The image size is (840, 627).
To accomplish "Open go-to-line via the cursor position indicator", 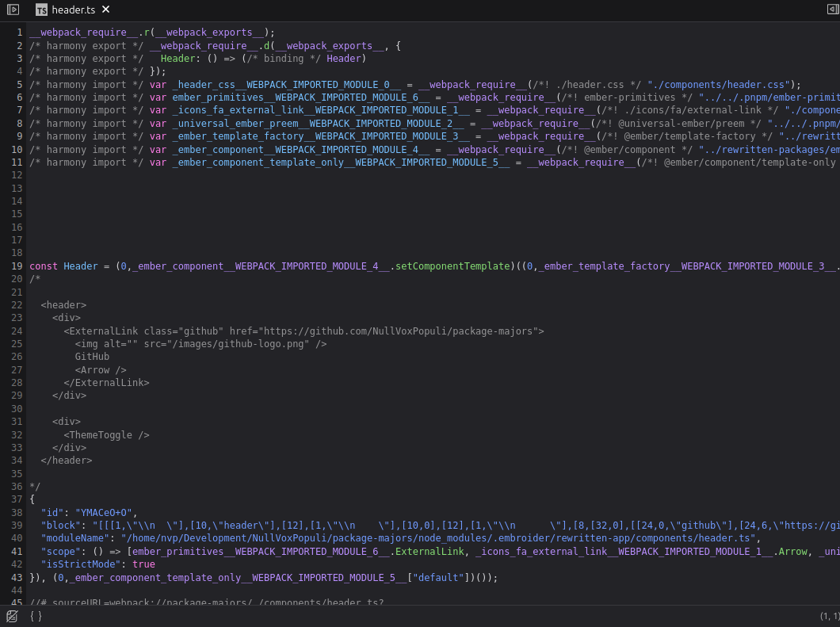I will [x=830, y=615].
